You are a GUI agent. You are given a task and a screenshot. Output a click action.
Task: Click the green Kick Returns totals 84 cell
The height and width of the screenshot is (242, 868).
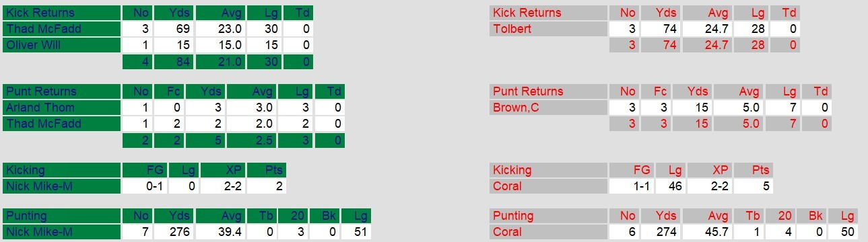[174, 61]
